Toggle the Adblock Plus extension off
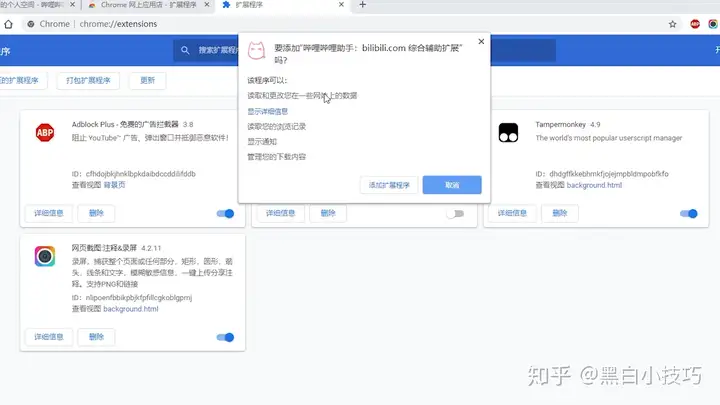The height and width of the screenshot is (405, 720). (x=225, y=214)
